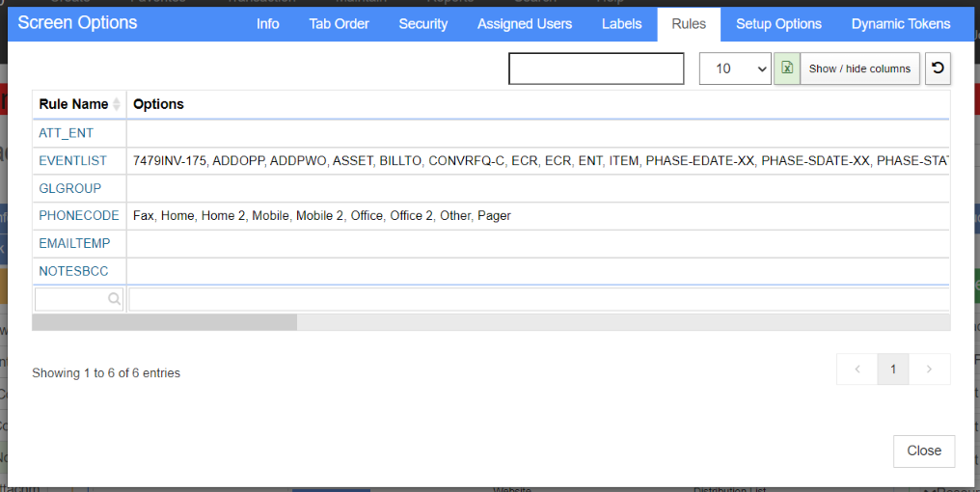980x492 pixels.
Task: Go to previous page chevron
Action: (x=857, y=369)
